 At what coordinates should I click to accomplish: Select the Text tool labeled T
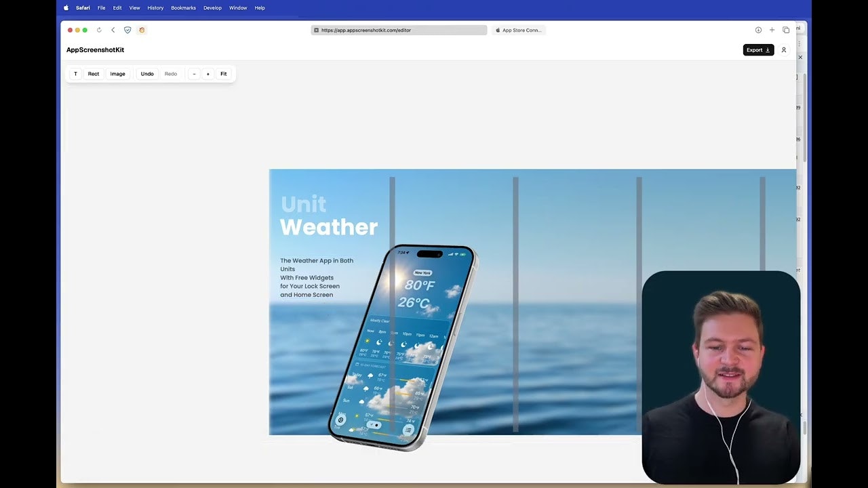pos(75,73)
